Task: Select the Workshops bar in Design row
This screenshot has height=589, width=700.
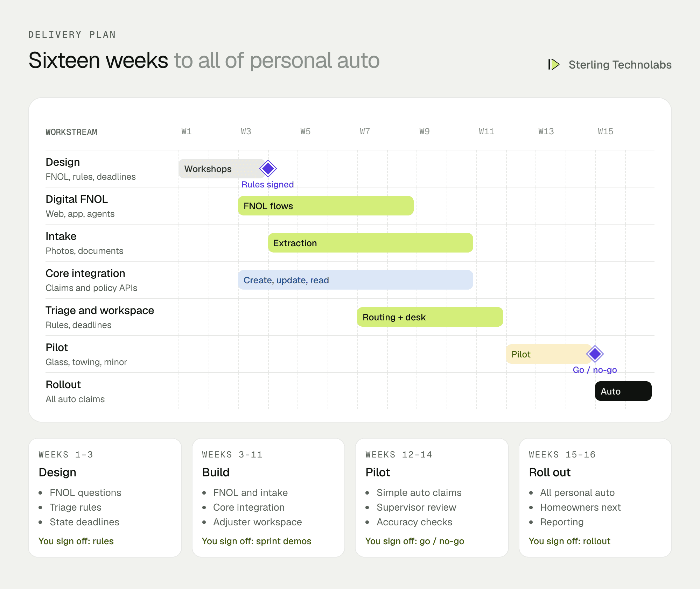Action: click(x=222, y=169)
